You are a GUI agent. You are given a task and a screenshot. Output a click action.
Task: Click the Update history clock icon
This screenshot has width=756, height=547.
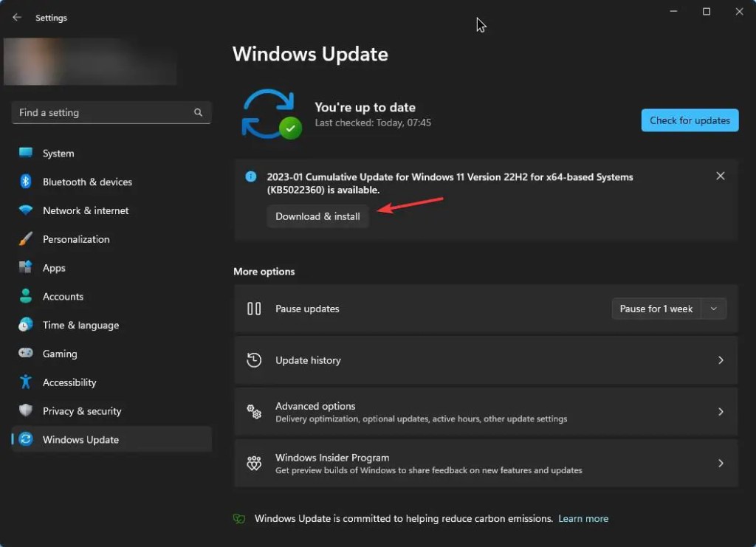click(254, 360)
